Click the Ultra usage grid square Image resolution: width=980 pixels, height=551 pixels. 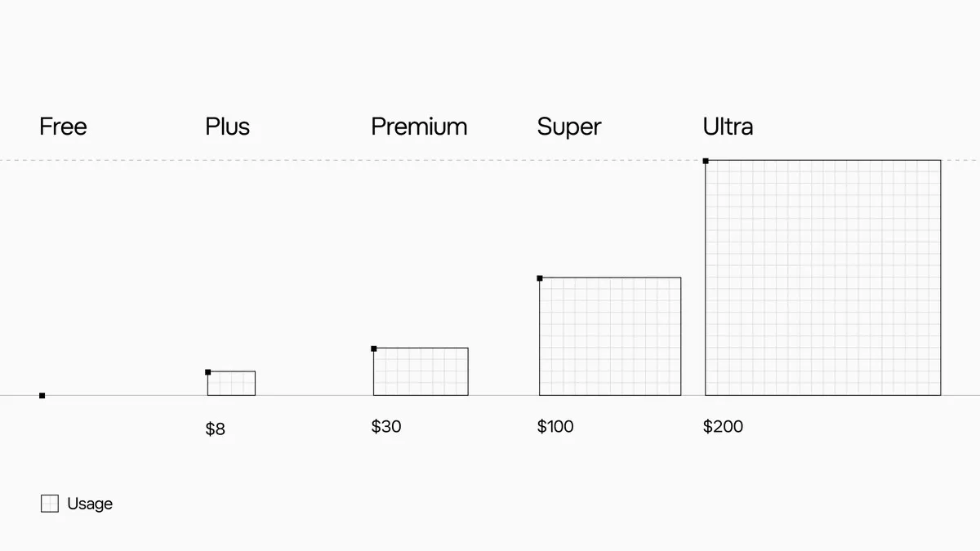coord(823,278)
